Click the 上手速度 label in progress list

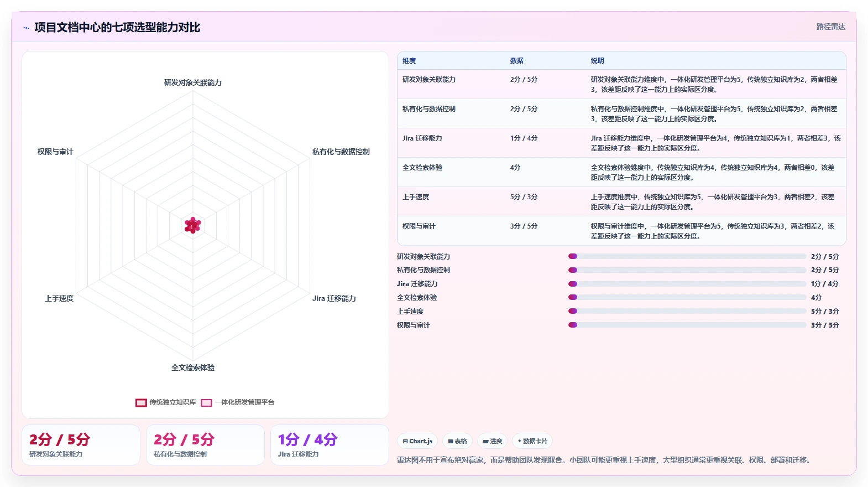point(410,312)
